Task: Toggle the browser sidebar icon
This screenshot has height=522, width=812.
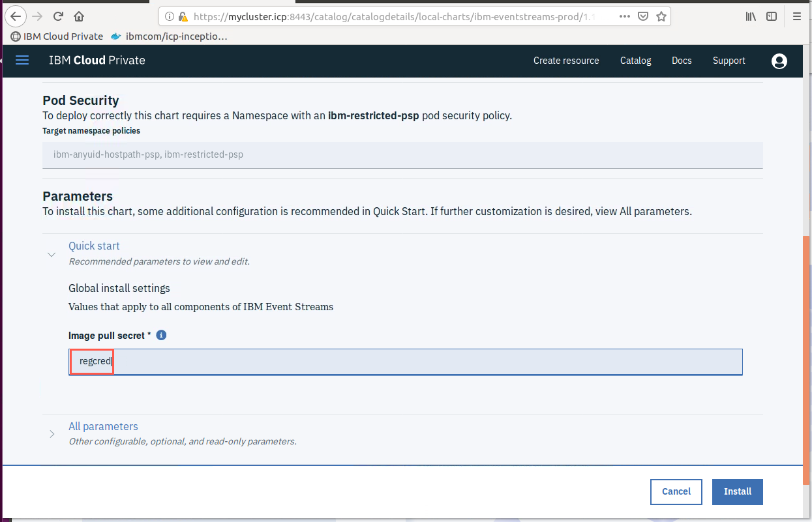Action: click(x=772, y=16)
